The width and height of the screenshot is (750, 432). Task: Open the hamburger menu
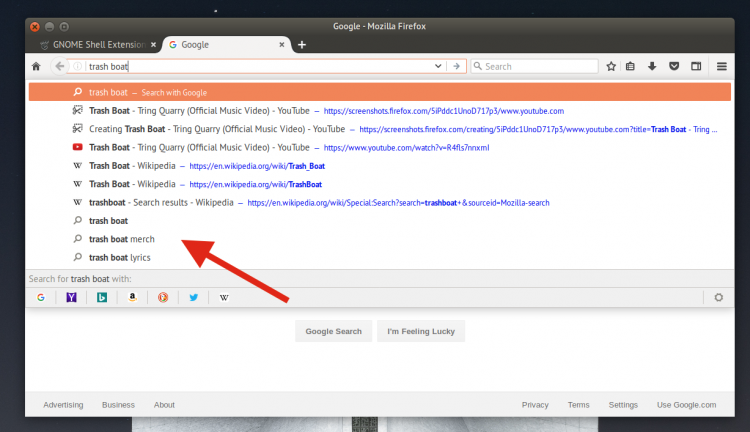pos(722,66)
